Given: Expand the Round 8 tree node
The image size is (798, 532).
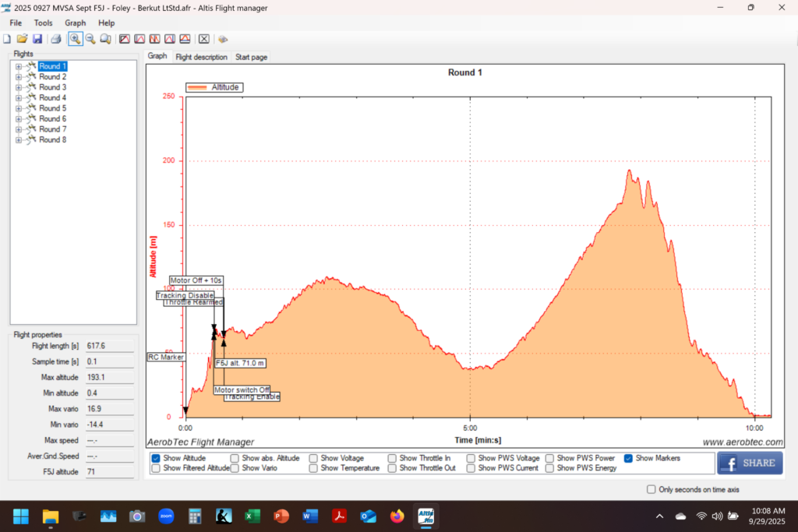Looking at the screenshot, I should (x=18, y=140).
